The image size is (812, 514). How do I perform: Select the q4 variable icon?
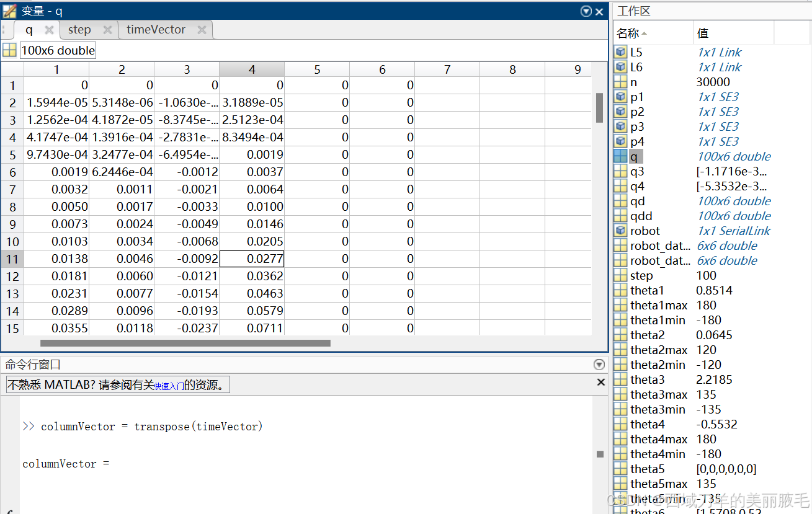pos(620,186)
